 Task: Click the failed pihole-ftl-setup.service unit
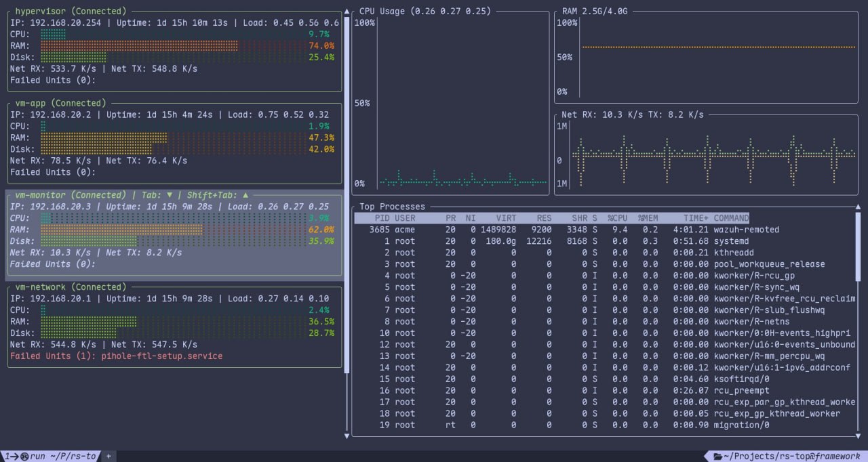(x=162, y=356)
